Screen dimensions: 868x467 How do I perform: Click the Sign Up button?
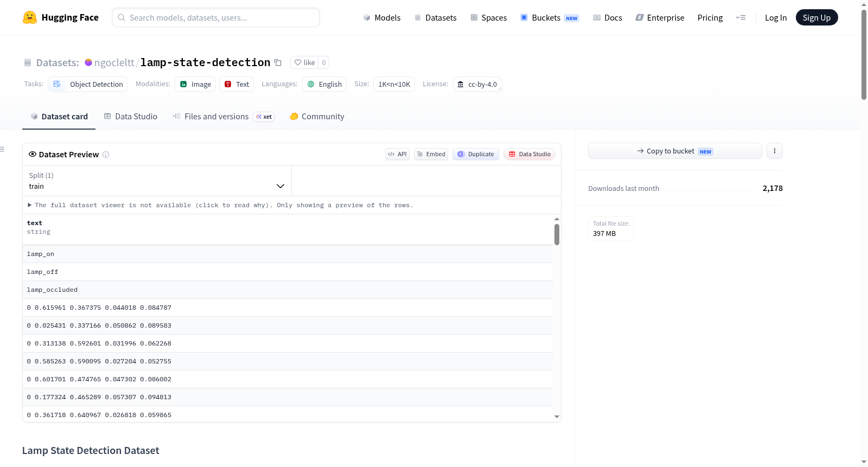(816, 17)
